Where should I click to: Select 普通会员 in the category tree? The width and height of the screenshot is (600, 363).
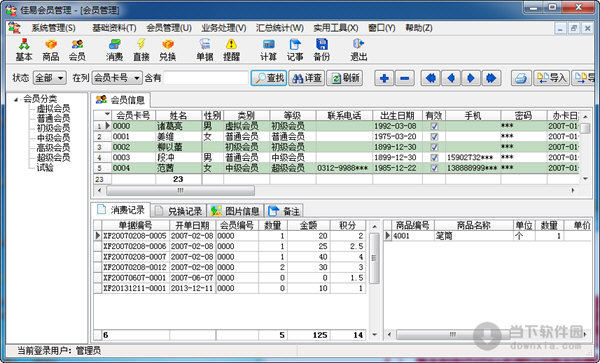click(x=53, y=118)
